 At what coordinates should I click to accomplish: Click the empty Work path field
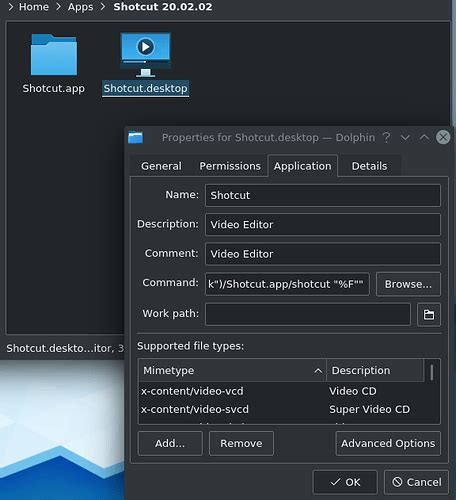[x=308, y=314]
